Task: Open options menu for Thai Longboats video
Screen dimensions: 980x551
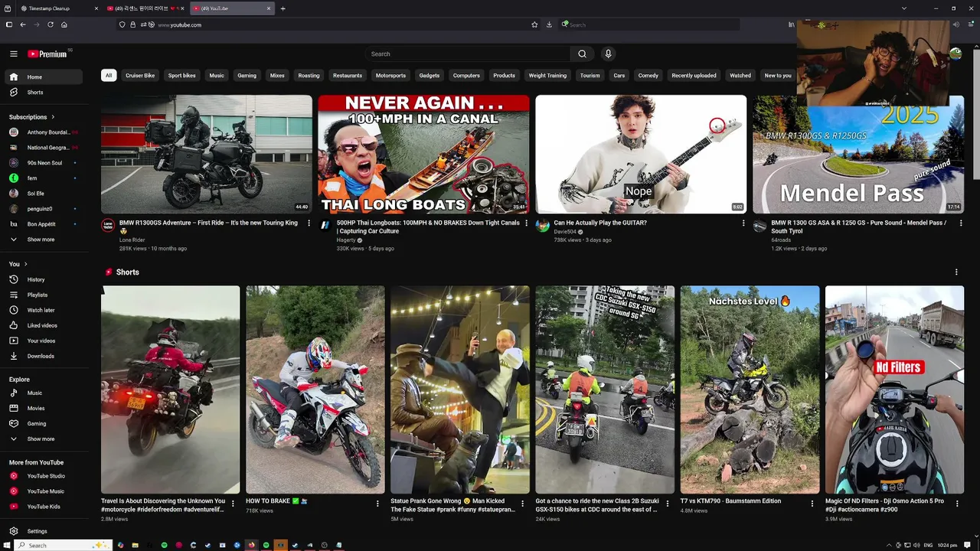Action: tap(526, 223)
